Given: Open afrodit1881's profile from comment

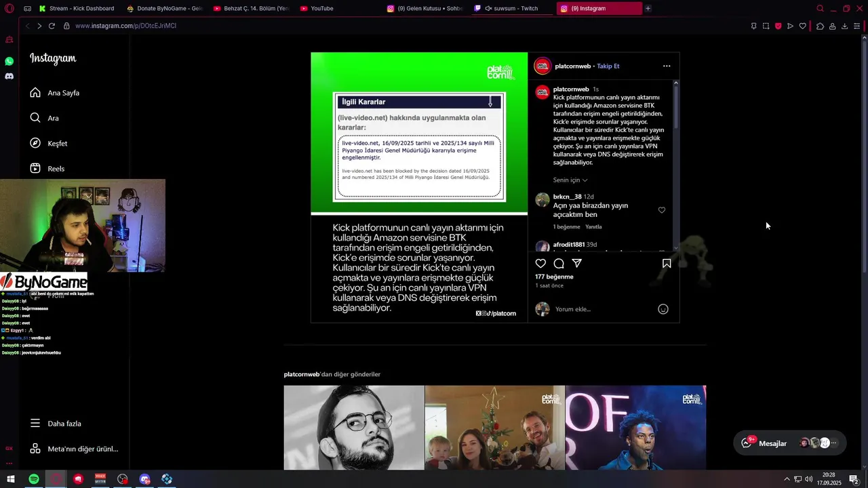Looking at the screenshot, I should tap(568, 245).
